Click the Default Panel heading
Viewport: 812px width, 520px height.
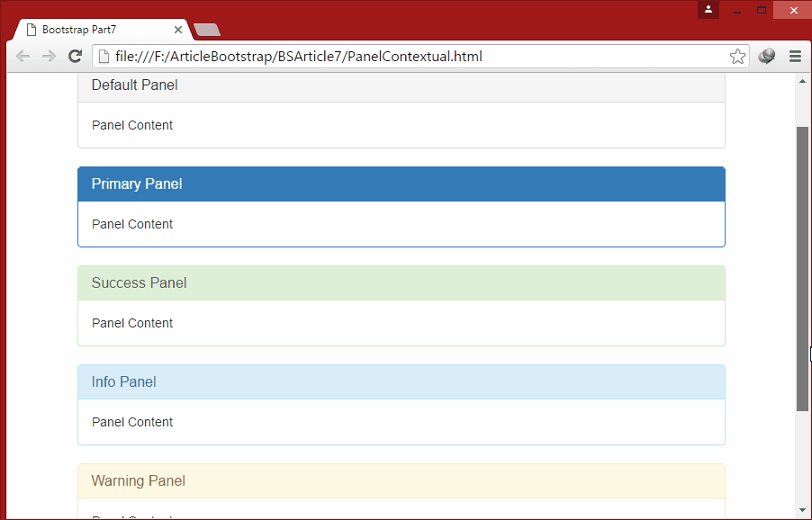pos(134,85)
